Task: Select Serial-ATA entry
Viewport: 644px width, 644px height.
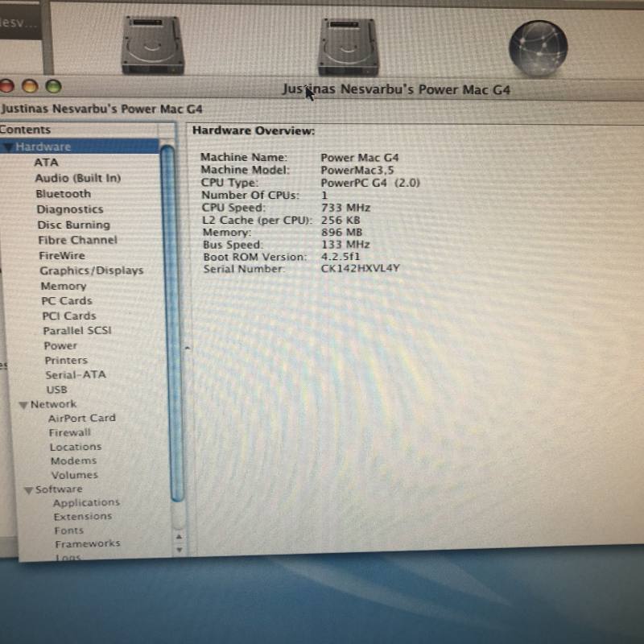Action: pyautogui.click(x=76, y=374)
